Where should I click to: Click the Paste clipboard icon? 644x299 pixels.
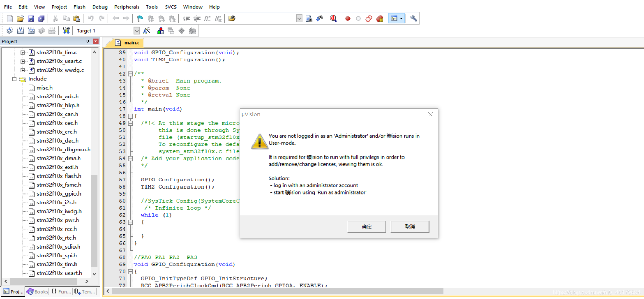pyautogui.click(x=77, y=18)
